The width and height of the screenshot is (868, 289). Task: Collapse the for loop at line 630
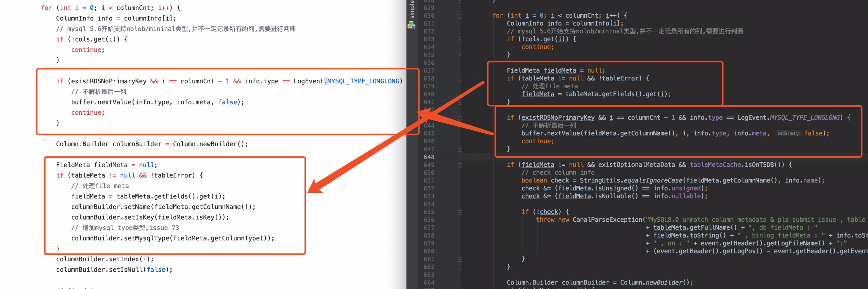point(460,16)
